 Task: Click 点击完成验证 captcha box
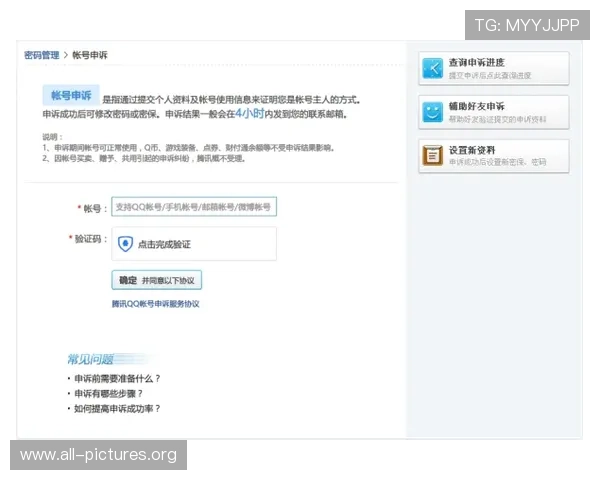click(194, 244)
